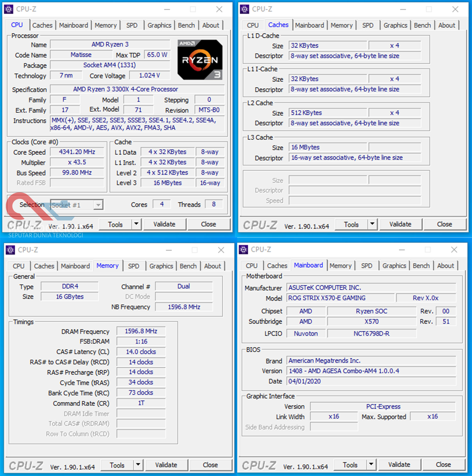The height and width of the screenshot is (476, 472).
Task: Open Bench tab in CPU window
Action: click(x=186, y=25)
